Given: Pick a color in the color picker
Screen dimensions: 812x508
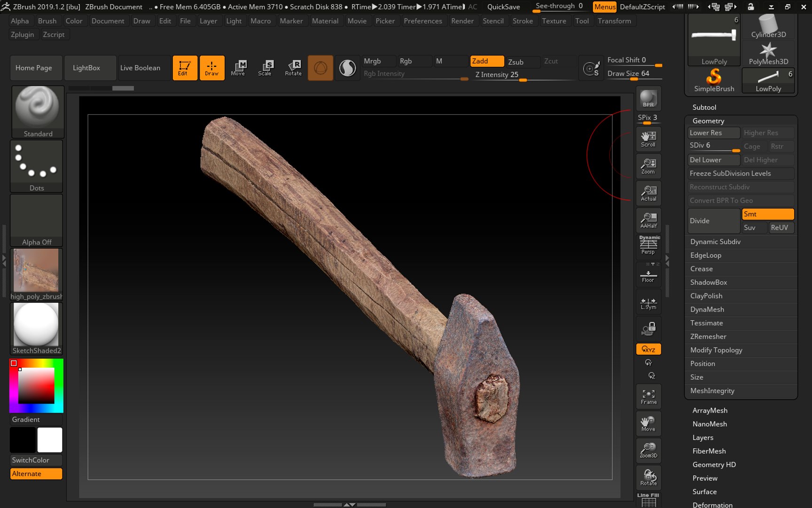Looking at the screenshot, I should pyautogui.click(x=37, y=386).
